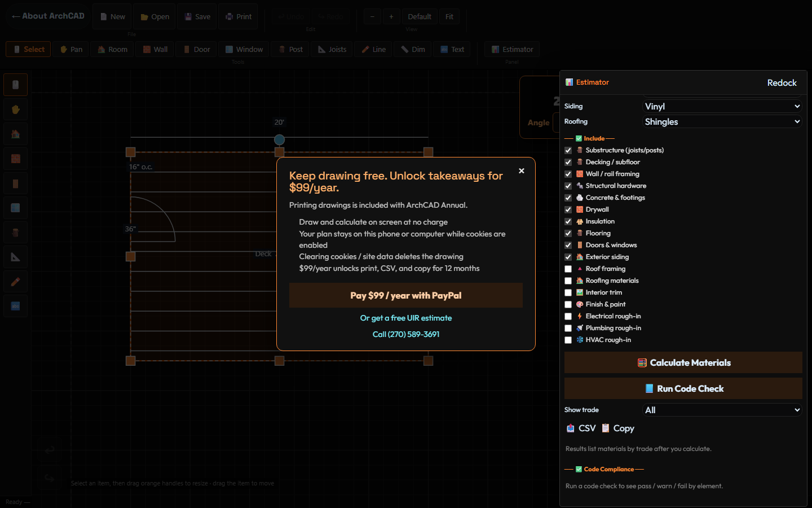Pick the Wall tool in top toolbar

click(x=155, y=49)
